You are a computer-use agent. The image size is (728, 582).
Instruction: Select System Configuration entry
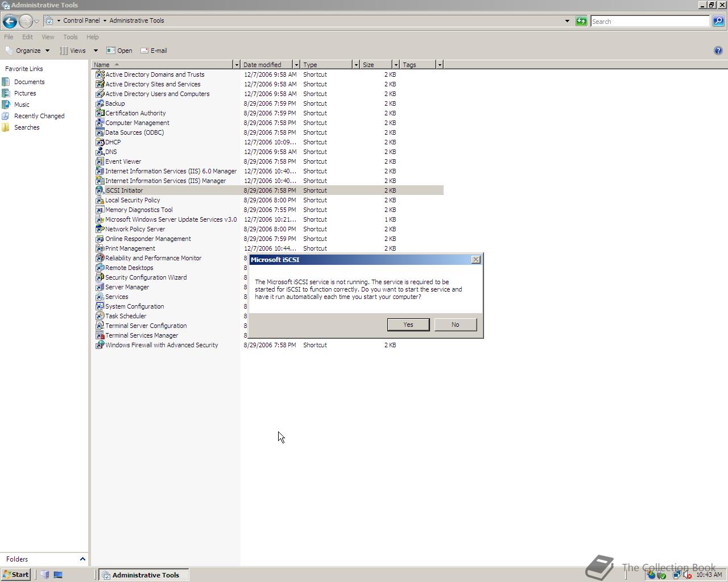tap(134, 306)
